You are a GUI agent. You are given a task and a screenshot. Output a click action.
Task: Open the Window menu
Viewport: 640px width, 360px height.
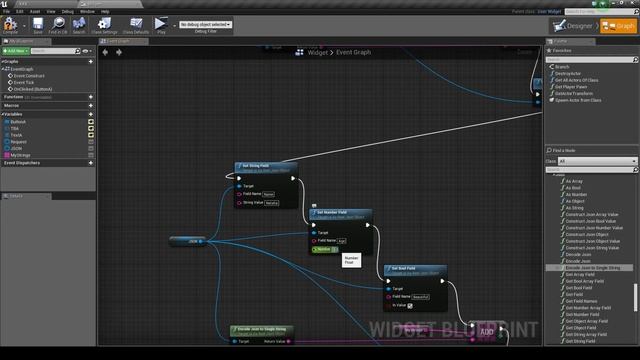click(x=87, y=11)
